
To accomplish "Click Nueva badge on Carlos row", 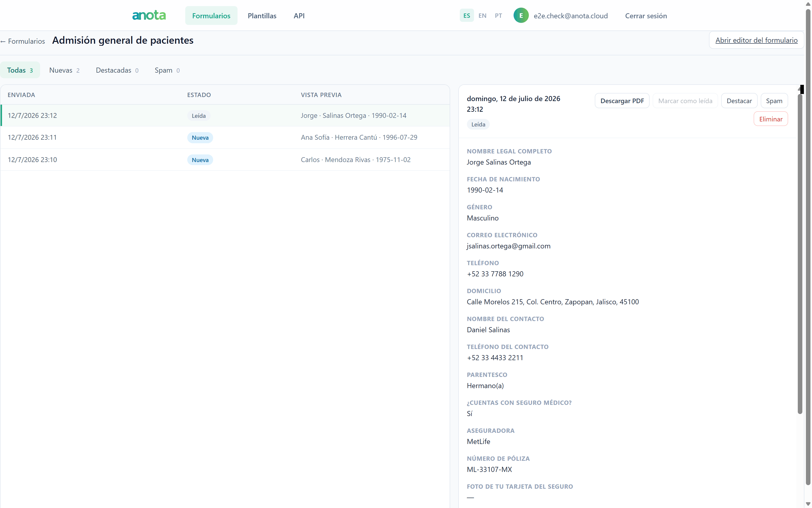I will click(200, 160).
